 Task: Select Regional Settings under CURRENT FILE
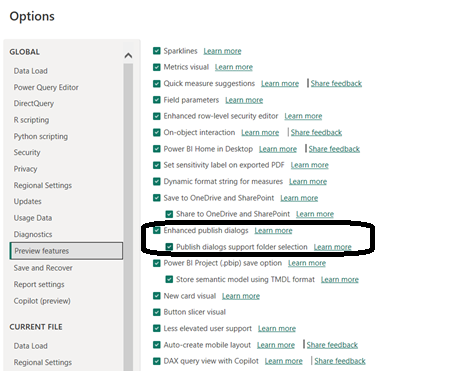tap(43, 362)
